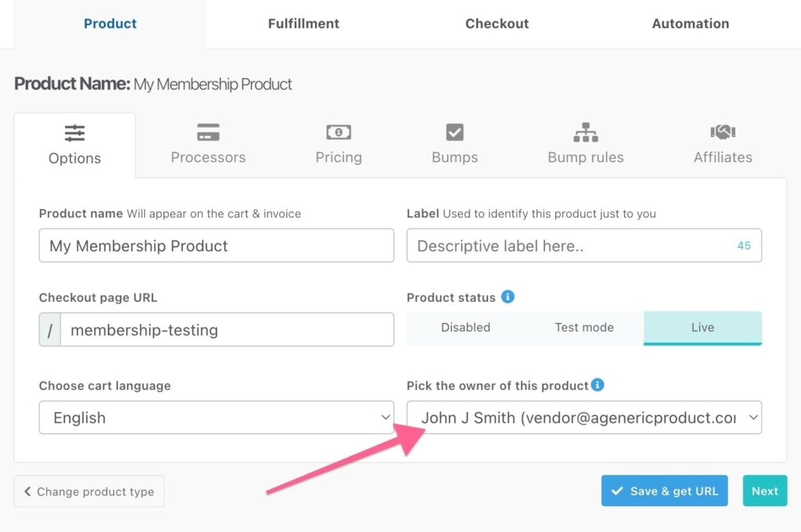Open the product owner dropdown
The height and width of the screenshot is (532, 801).
pyautogui.click(x=584, y=418)
